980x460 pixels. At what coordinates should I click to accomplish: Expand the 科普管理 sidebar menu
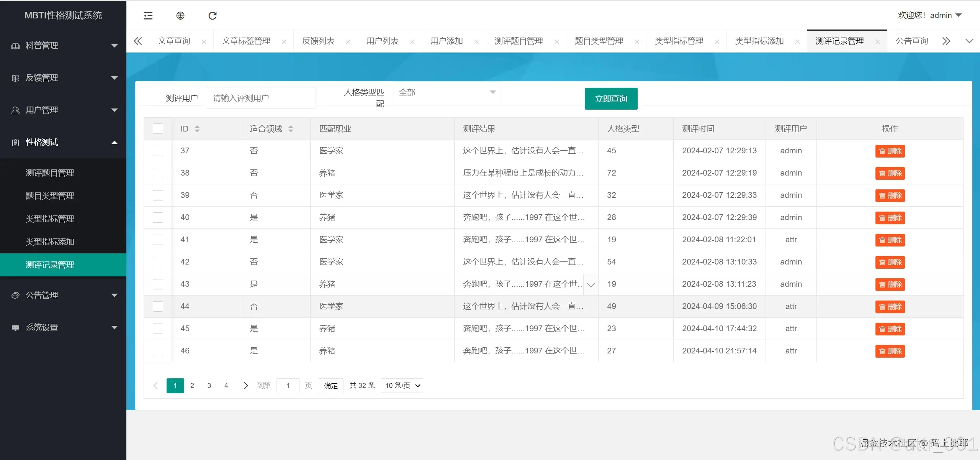pyautogui.click(x=63, y=46)
